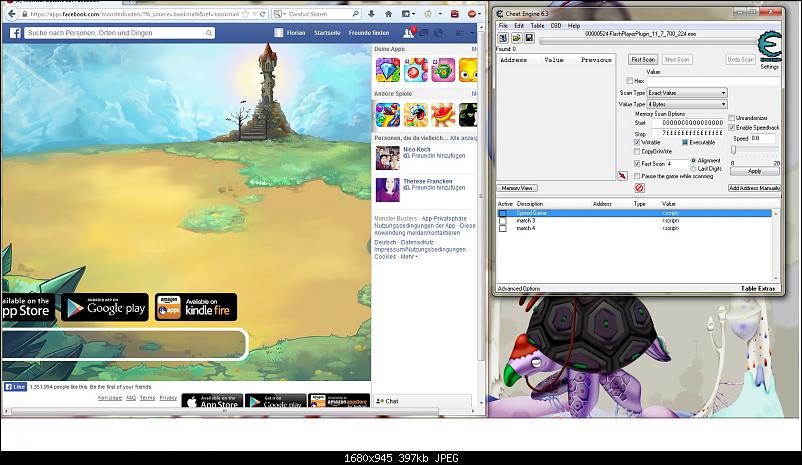Click the red clear address list icon

[639, 188]
